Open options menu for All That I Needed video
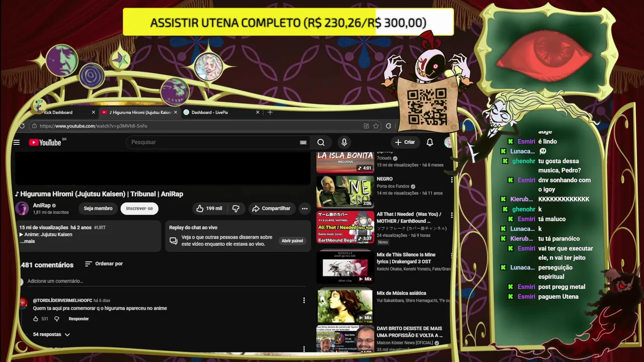644x362 pixels. (x=452, y=215)
